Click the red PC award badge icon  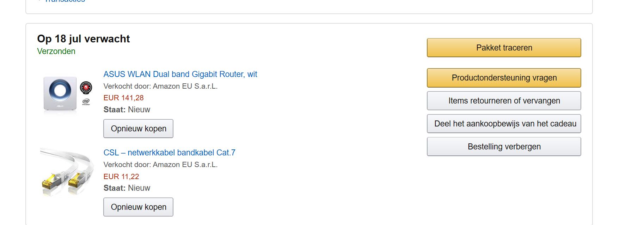tap(86, 88)
